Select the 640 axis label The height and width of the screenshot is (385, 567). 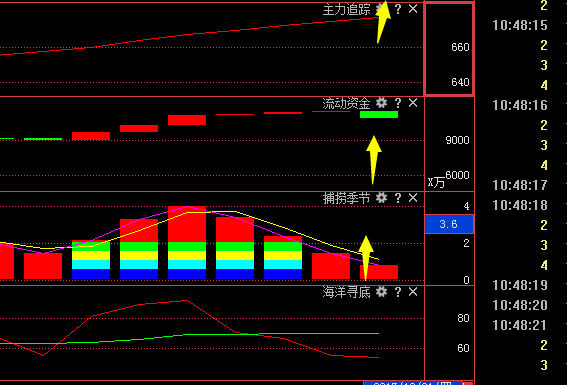[x=460, y=82]
